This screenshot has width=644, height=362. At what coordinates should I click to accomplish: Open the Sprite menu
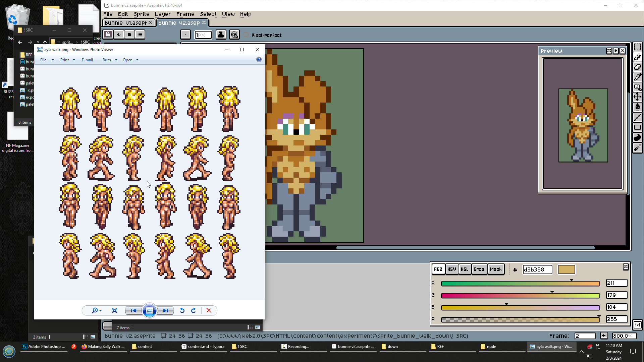tap(141, 14)
